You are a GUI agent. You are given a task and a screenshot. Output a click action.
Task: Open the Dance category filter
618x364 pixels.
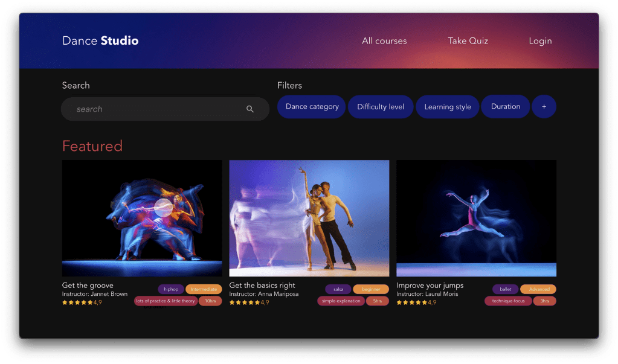[x=312, y=107]
